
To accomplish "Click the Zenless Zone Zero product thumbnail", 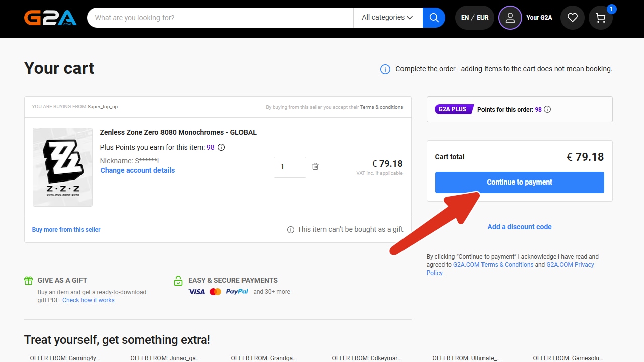I will click(x=62, y=167).
